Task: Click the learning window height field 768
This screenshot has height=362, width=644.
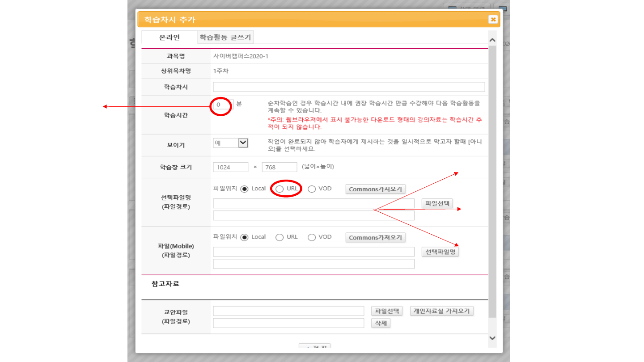Action: click(279, 167)
